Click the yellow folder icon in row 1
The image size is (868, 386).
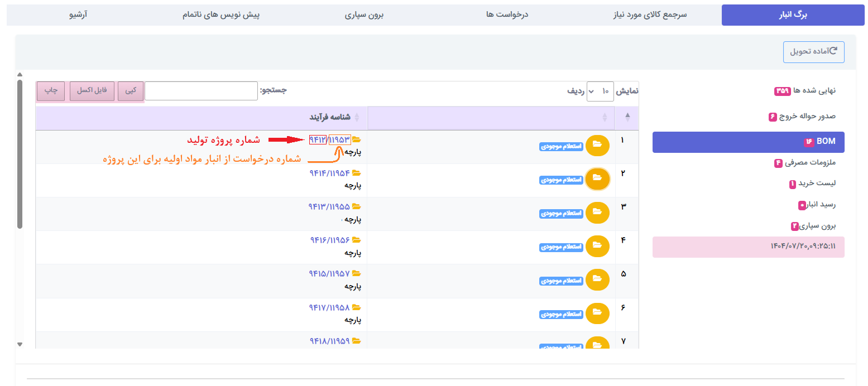tap(597, 145)
